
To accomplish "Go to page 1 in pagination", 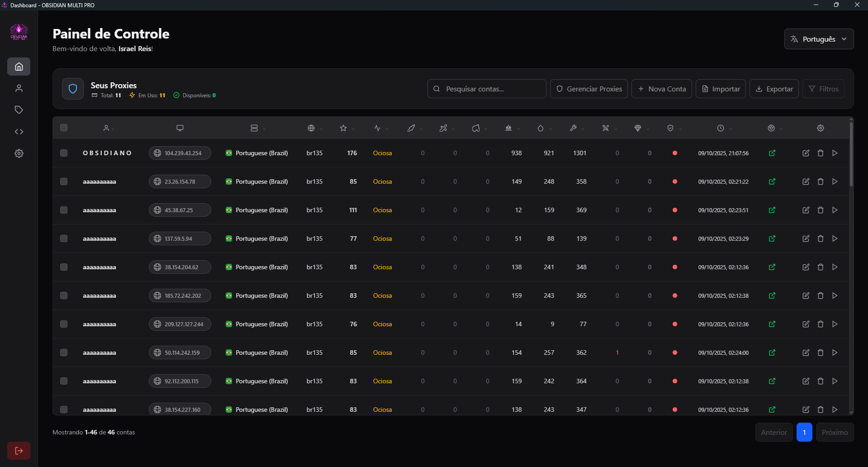I will click(x=804, y=432).
